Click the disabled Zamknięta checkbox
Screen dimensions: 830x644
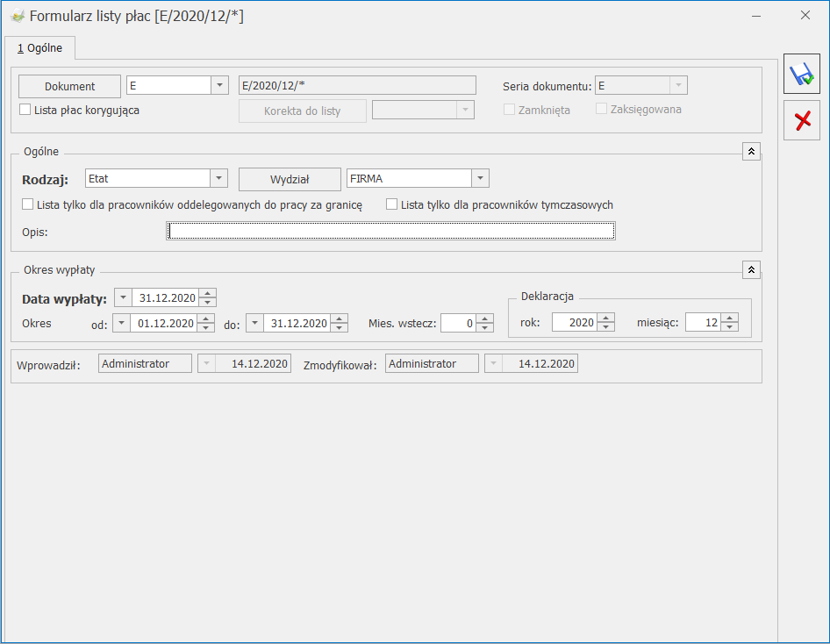(509, 110)
